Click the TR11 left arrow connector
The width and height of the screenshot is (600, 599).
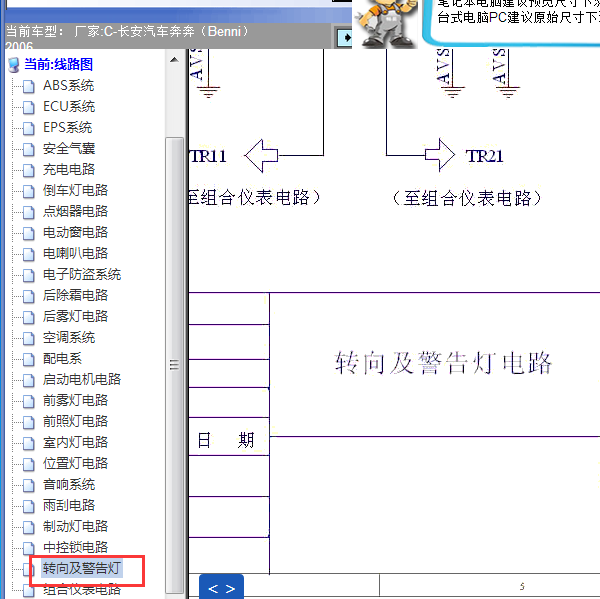(x=261, y=156)
